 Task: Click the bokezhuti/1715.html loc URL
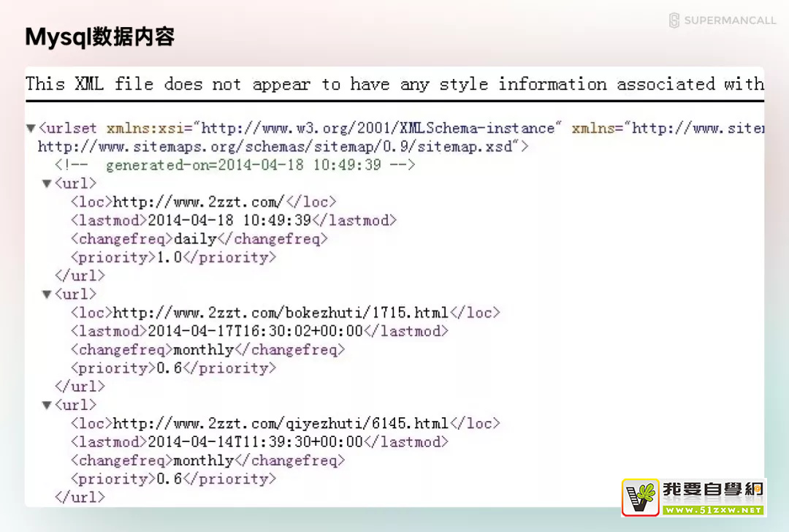pyautogui.click(x=281, y=313)
